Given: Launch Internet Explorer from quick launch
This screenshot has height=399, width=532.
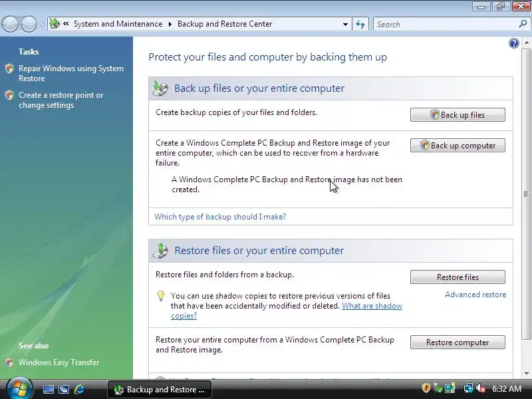Looking at the screenshot, I should (x=79, y=389).
